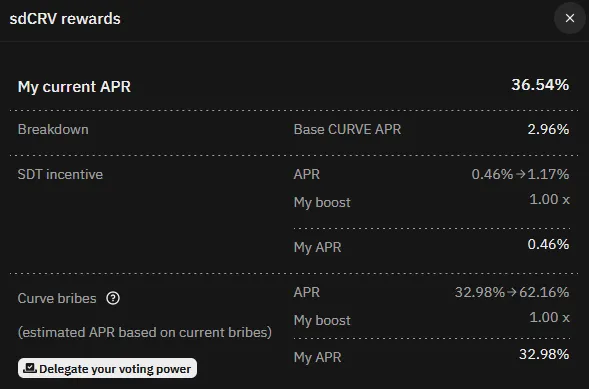This screenshot has width=589, height=389.
Task: Click the Curve bribes My boost 1.00 x
Action: 550,318
